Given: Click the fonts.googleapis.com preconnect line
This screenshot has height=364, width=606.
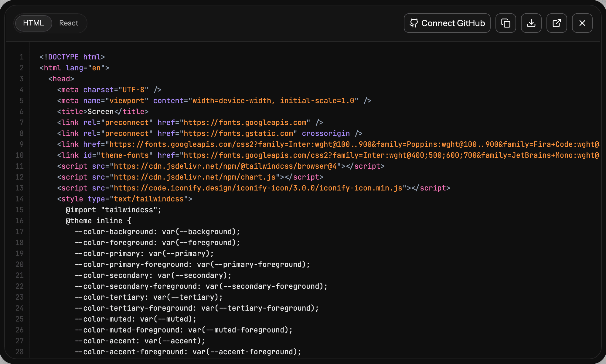Looking at the screenshot, I should point(190,123).
